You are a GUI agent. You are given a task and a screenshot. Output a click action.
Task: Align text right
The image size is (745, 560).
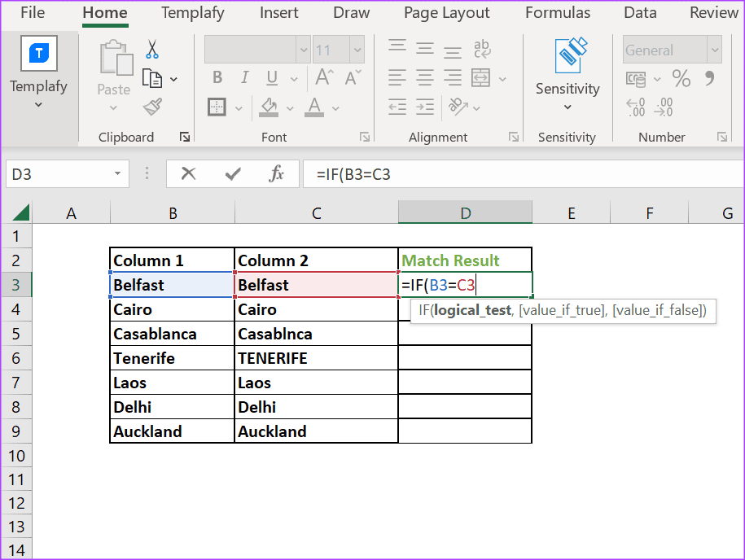pyautogui.click(x=453, y=77)
